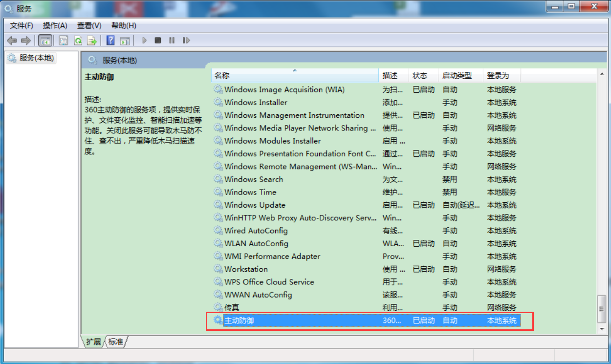Click the 主动防御 heading in description pane
611x364 pixels.
pyautogui.click(x=99, y=77)
